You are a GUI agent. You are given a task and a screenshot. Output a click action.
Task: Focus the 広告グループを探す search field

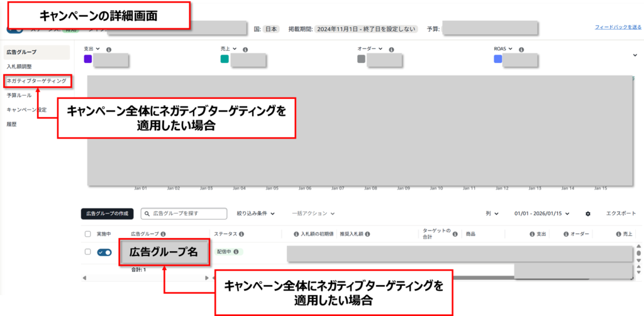click(184, 213)
